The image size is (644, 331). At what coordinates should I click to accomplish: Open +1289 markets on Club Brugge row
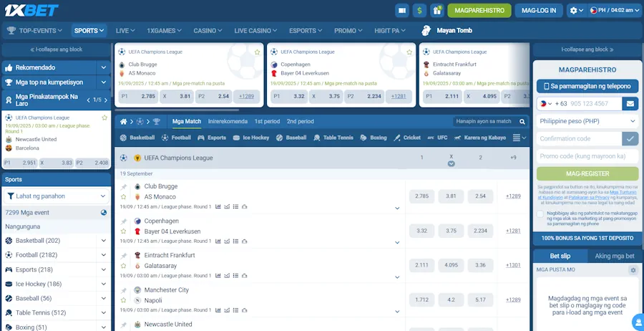click(513, 196)
